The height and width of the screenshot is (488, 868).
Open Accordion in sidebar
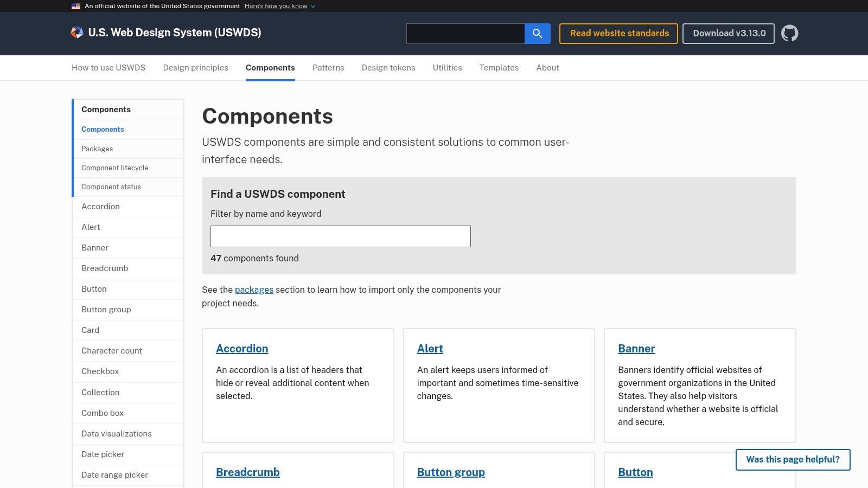point(128,207)
